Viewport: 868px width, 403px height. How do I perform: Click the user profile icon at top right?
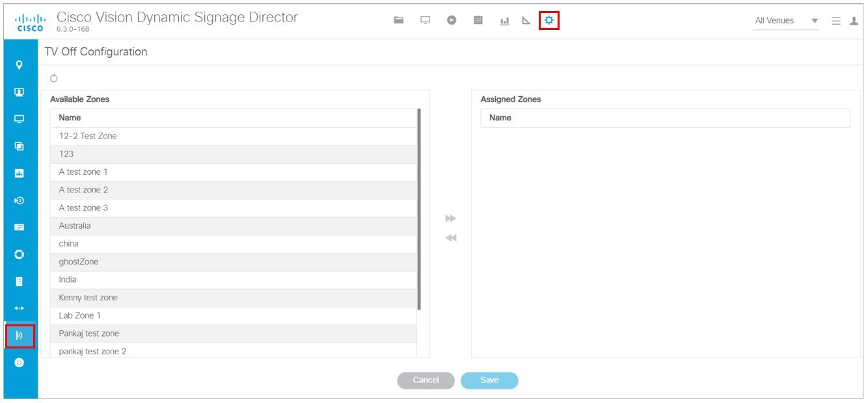[854, 21]
